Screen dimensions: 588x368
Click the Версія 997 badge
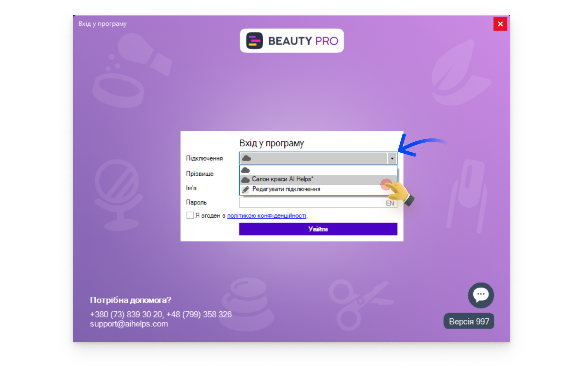point(469,321)
